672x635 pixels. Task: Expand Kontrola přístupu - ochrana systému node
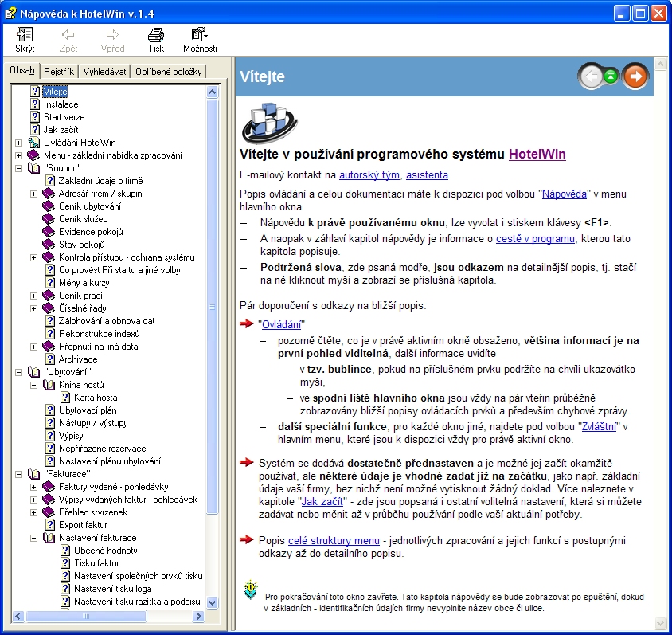pyautogui.click(x=34, y=257)
